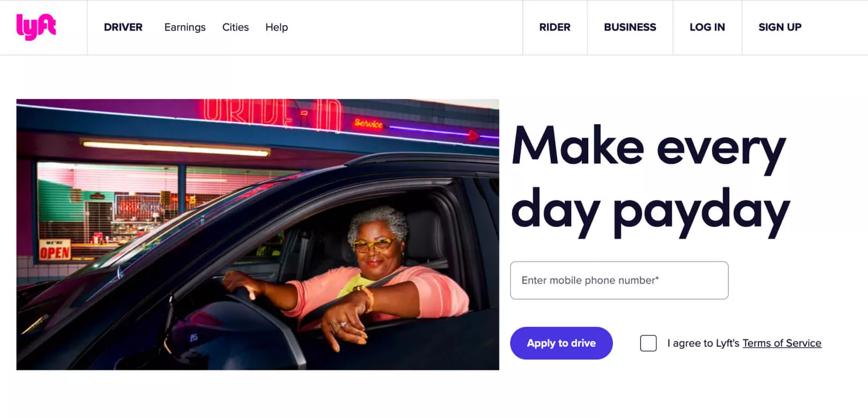This screenshot has width=868, height=418.
Task: Click the neon "Service" sign in photo
Action: 368,123
